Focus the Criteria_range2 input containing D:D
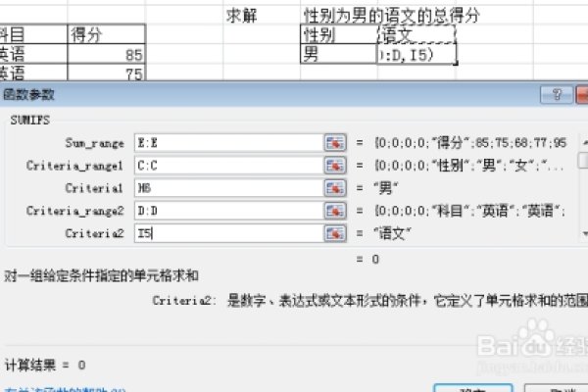The width and height of the screenshot is (588, 392). pyautogui.click(x=228, y=211)
